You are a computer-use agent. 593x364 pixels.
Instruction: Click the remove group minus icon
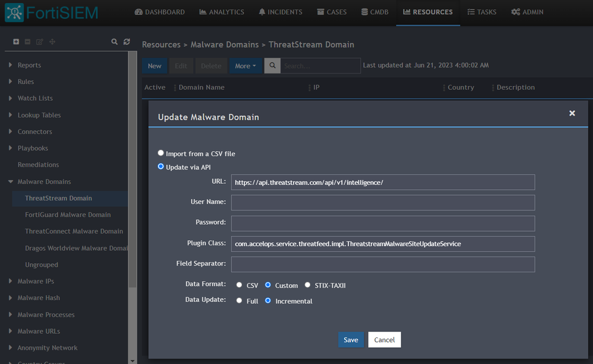click(x=28, y=42)
